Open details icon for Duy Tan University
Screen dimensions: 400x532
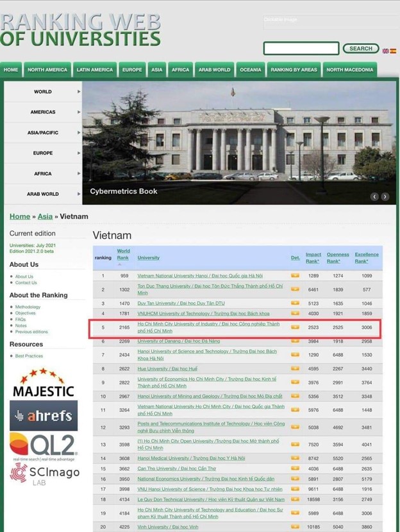[x=295, y=303]
